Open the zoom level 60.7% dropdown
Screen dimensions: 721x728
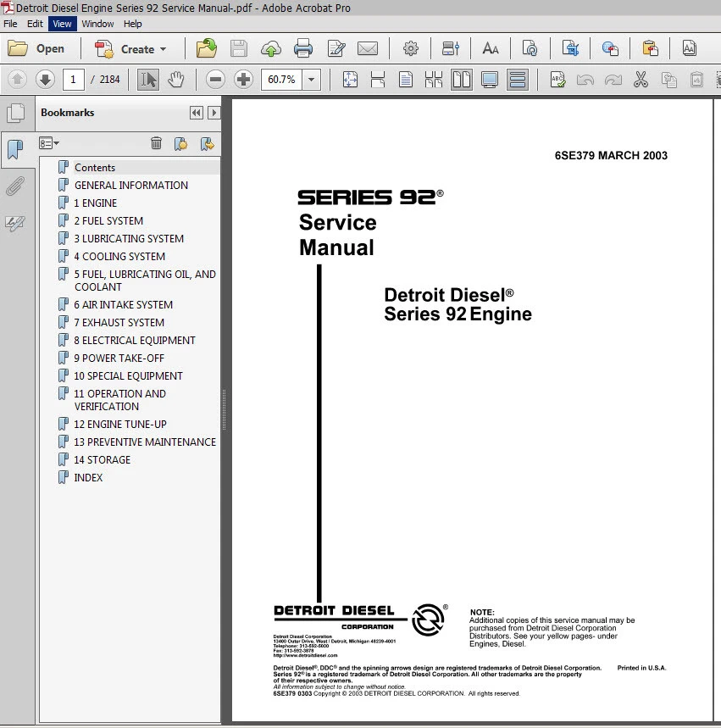(311, 79)
